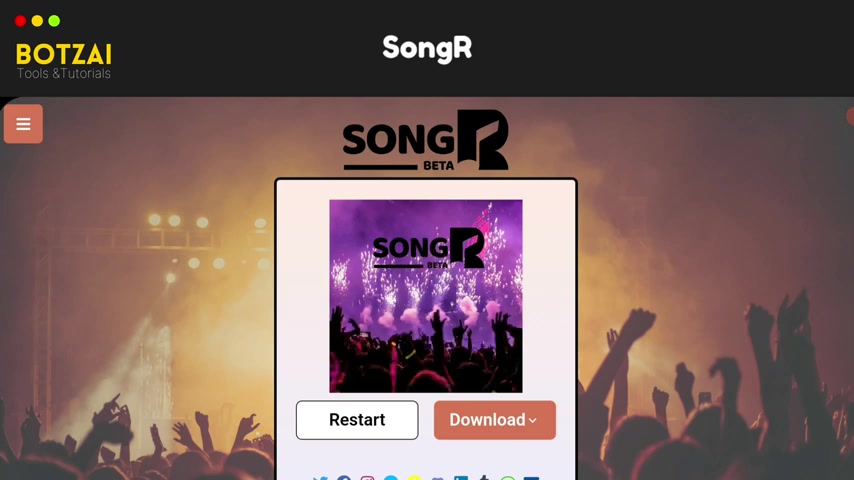This screenshot has height=480, width=854.
Task: Click the BOTZAI Tools & Tutorials logo
Action: 64,60
